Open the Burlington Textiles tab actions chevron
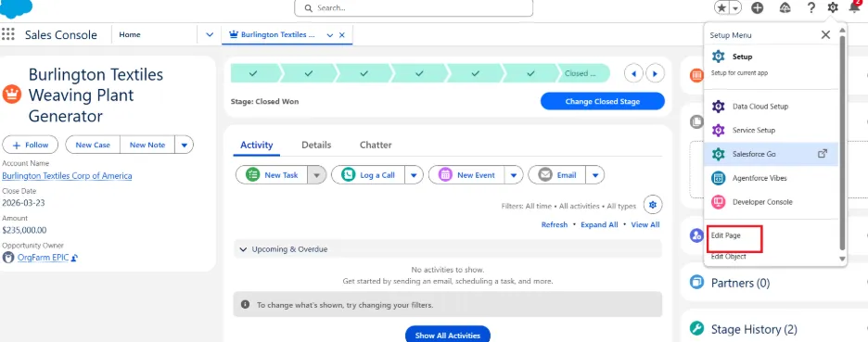868x342 pixels. (x=330, y=35)
